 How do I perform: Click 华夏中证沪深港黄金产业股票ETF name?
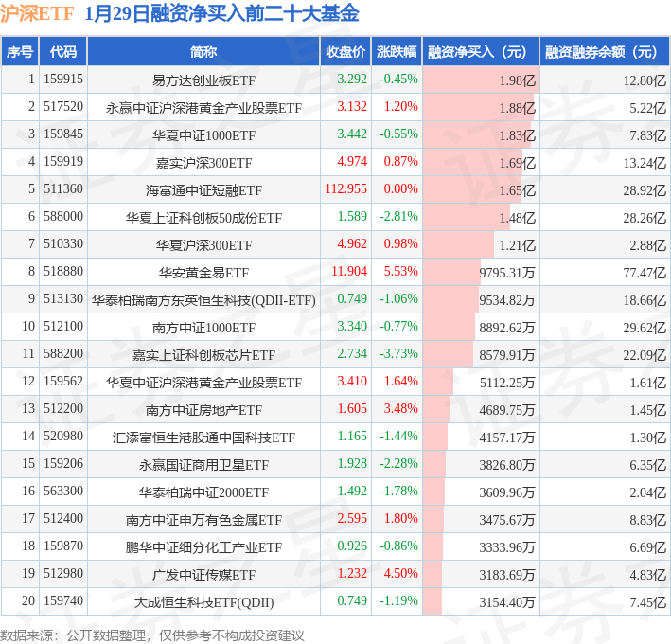point(203,383)
